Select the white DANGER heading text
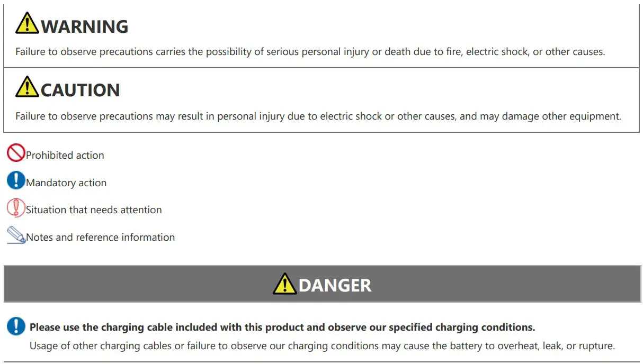The height and width of the screenshot is (364, 643). coord(335,285)
